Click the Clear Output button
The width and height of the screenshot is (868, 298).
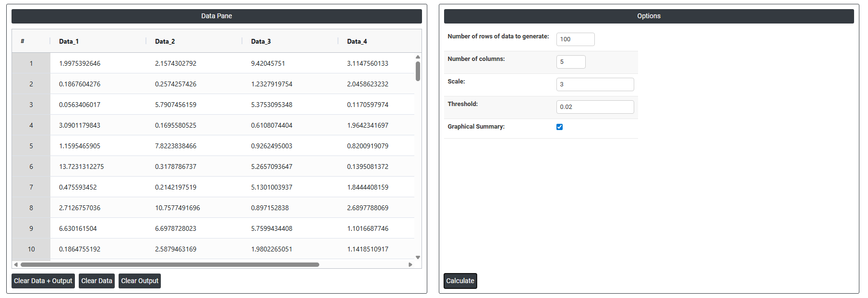(x=139, y=281)
